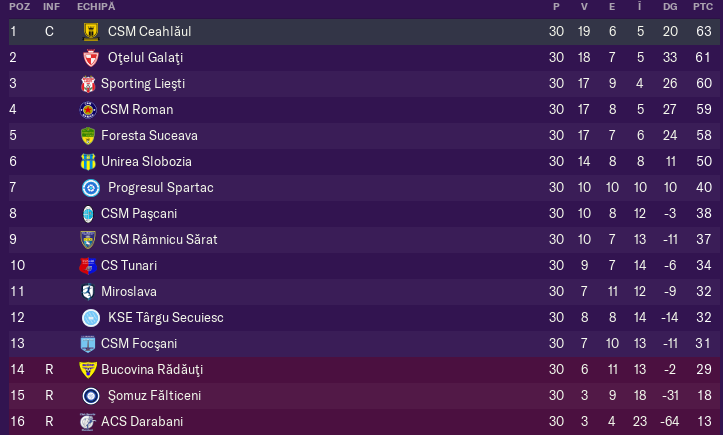This screenshot has width=723, height=435.
Task: Sort table by PTC column header
Action: click(x=703, y=7)
